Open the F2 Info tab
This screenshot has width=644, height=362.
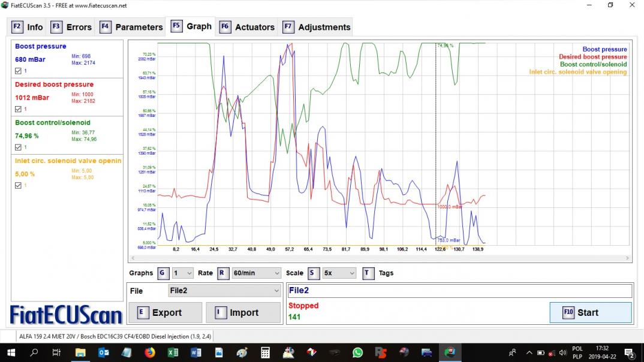[28, 27]
